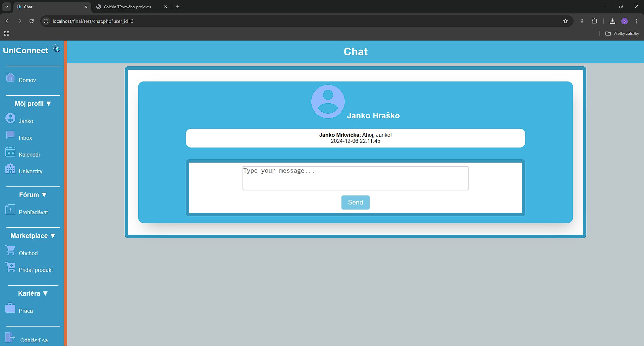The image size is (644, 346).
Task: Close the Galéria Tímového projektu tab
Action: pos(166,7)
